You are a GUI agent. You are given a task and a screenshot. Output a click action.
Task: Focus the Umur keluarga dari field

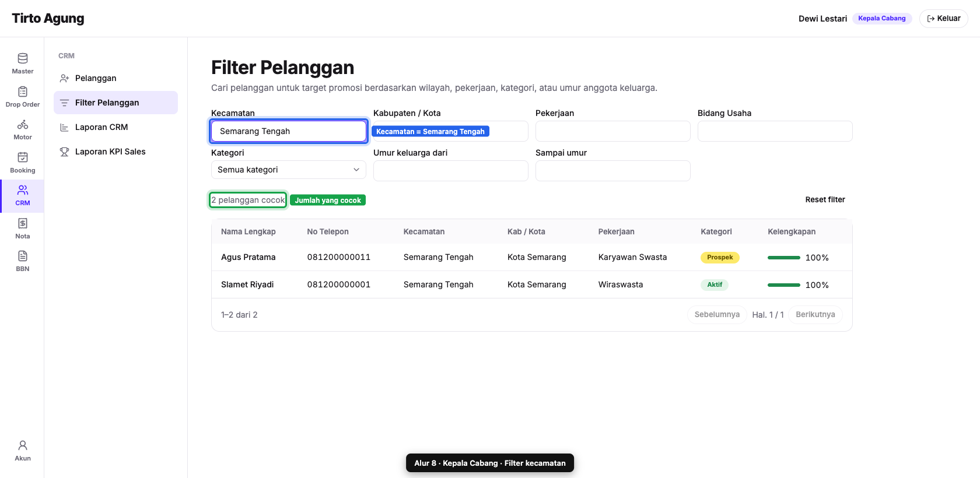pos(451,171)
